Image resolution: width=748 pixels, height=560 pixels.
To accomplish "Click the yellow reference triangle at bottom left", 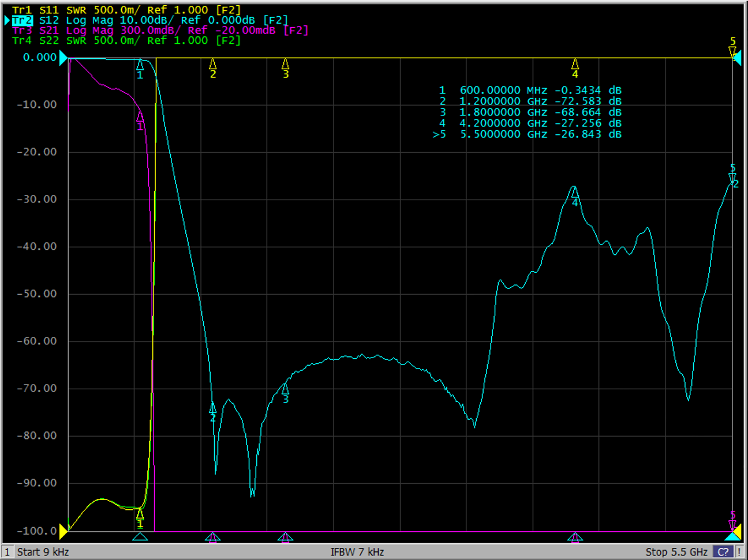I will pyautogui.click(x=63, y=531).
